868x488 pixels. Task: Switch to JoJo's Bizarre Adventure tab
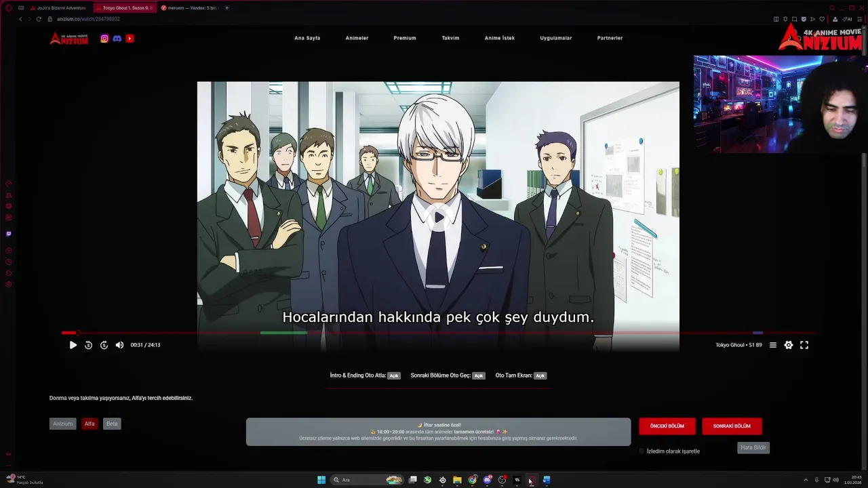[58, 8]
